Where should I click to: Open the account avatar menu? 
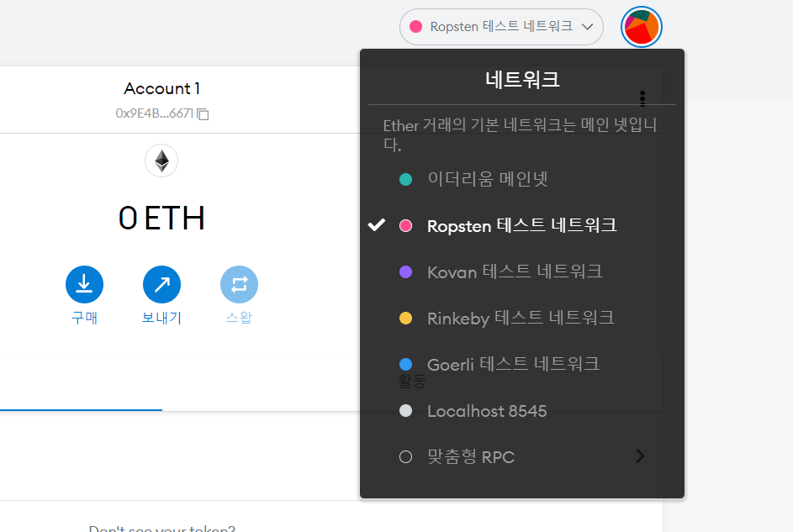642,27
